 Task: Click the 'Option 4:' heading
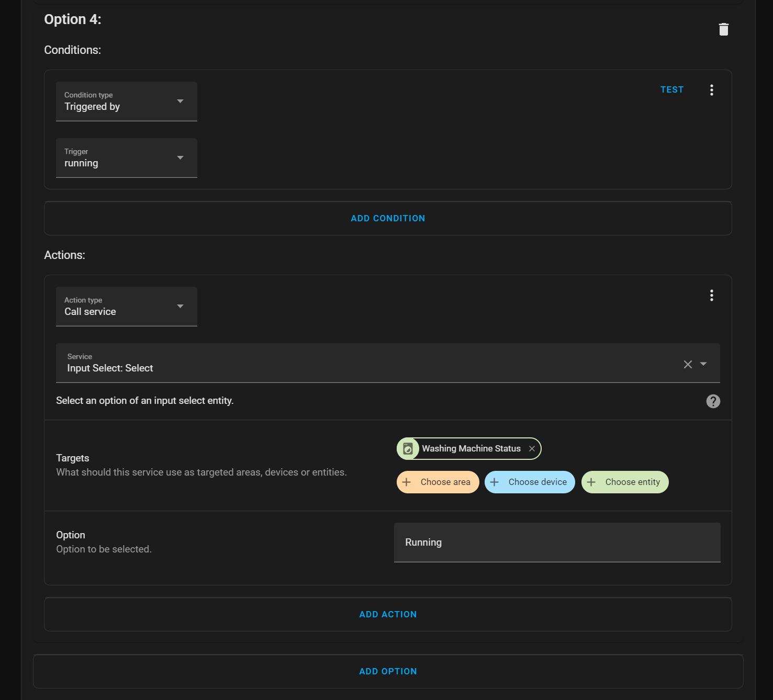tap(73, 19)
